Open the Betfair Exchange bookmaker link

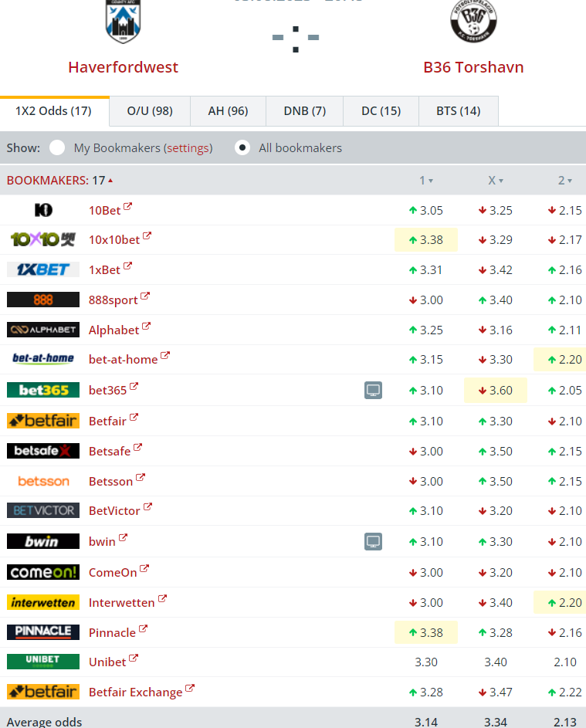[136, 692]
